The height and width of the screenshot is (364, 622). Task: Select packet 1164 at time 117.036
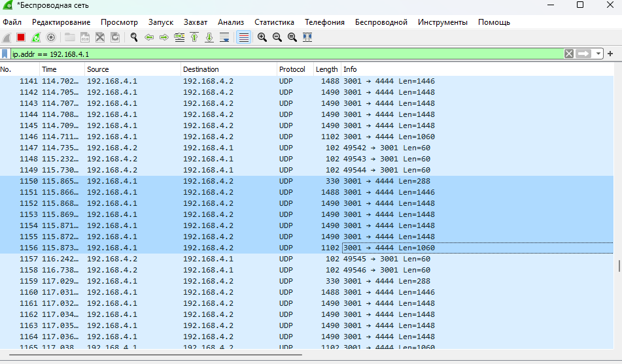coord(307,337)
